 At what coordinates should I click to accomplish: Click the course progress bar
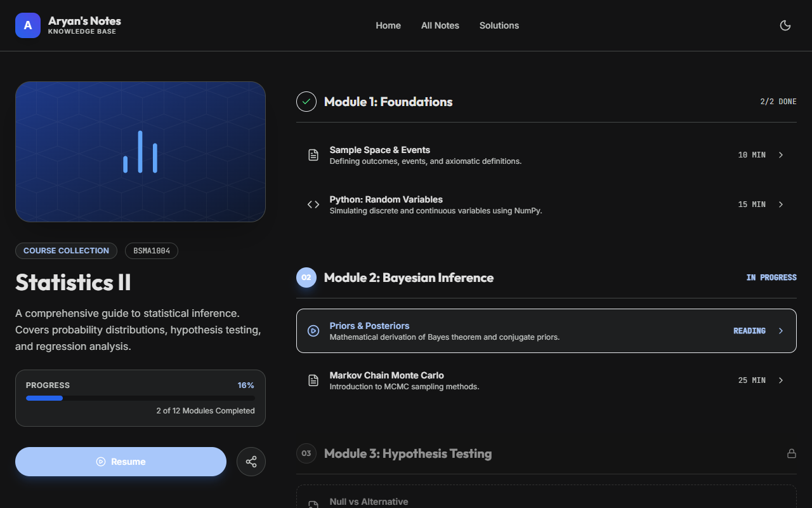140,398
